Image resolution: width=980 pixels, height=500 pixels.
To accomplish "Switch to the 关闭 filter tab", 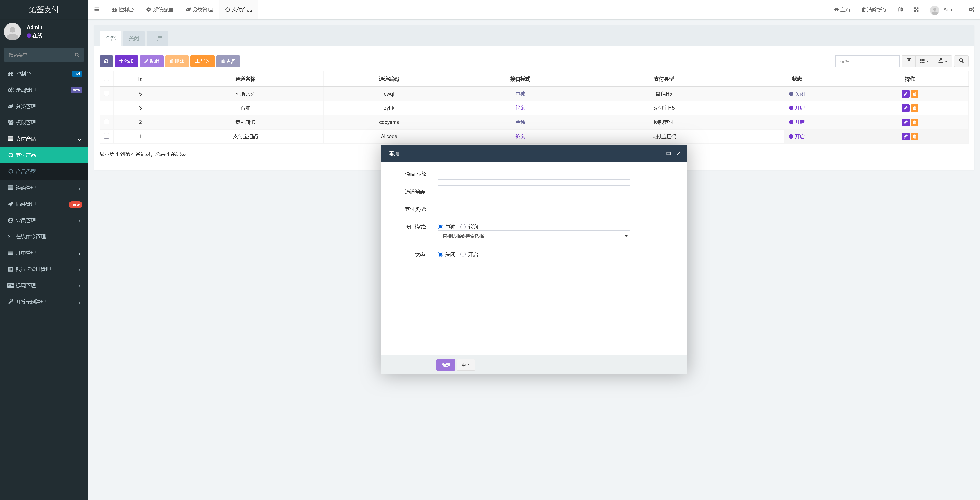I will coord(134,39).
